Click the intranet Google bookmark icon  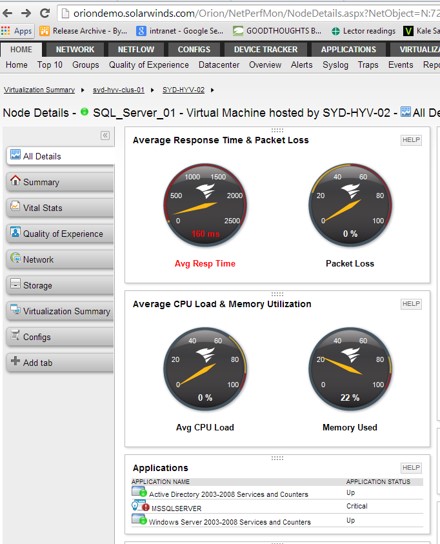141,31
